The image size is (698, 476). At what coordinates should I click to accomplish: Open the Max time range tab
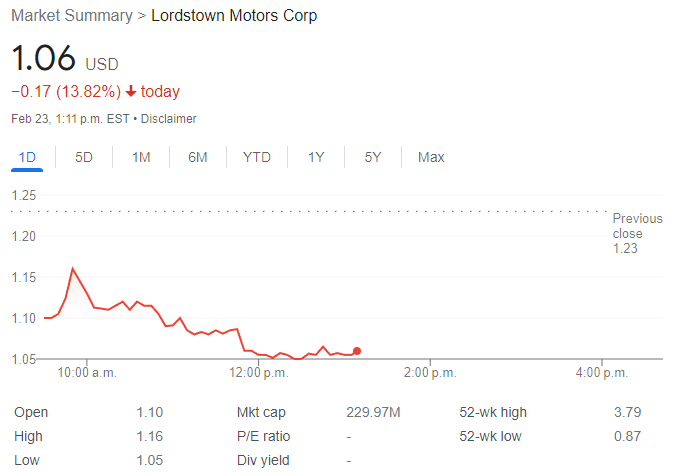[x=431, y=157]
